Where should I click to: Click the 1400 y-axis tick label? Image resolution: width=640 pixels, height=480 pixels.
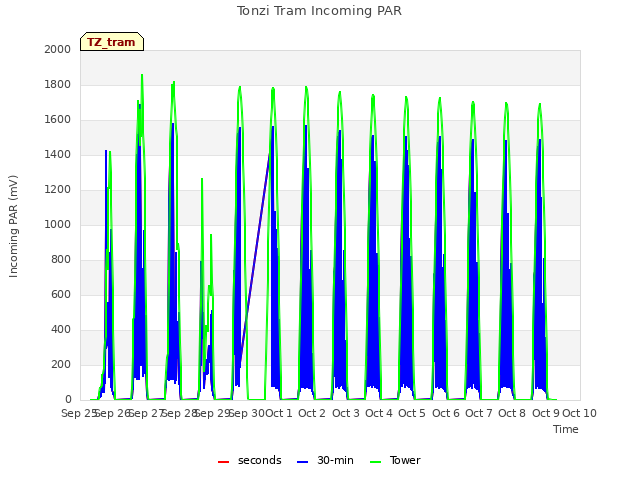pos(58,154)
